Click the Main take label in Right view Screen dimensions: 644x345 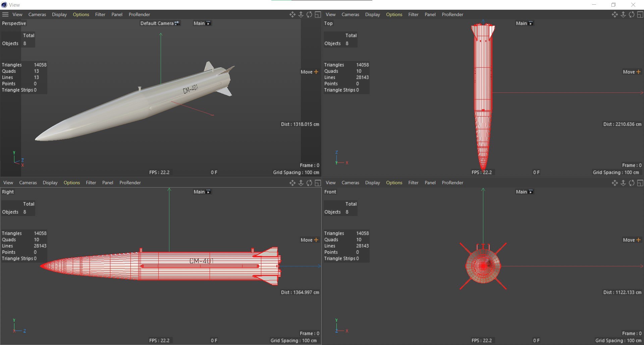pyautogui.click(x=202, y=192)
